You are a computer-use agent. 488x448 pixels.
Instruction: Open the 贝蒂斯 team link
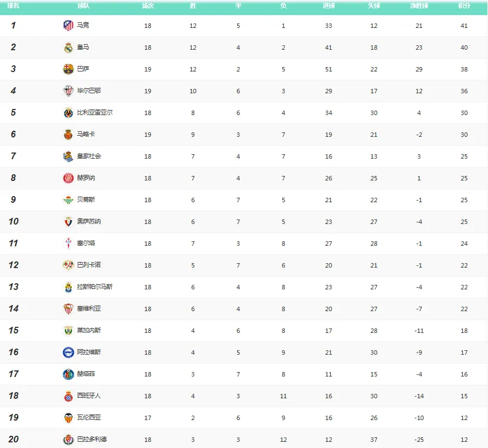pyautogui.click(x=86, y=199)
